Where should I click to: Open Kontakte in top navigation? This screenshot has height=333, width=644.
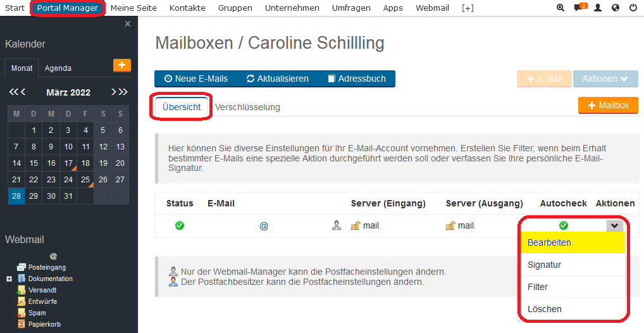187,8
